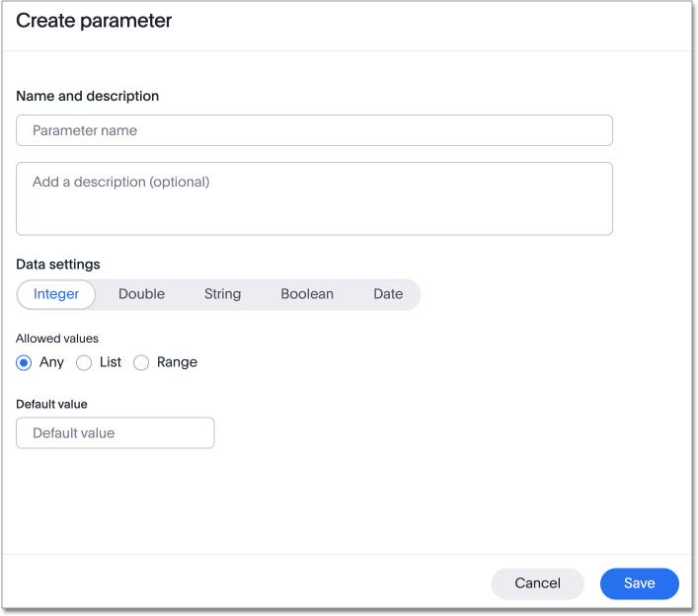The height and width of the screenshot is (616, 698).
Task: Focus the 'Add a description' text area
Action: [314, 198]
